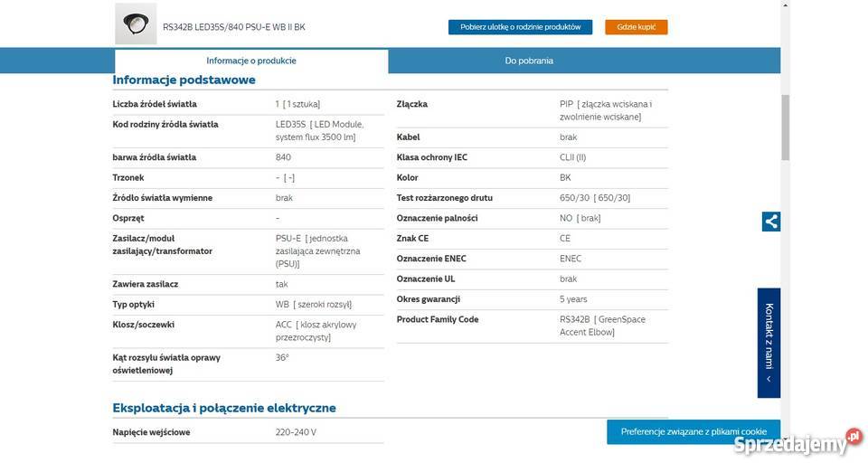Select 'PIP [ złączka wciskana i zwolnienie wciskane]' value
Screen dimensions: 868x463
point(606,110)
